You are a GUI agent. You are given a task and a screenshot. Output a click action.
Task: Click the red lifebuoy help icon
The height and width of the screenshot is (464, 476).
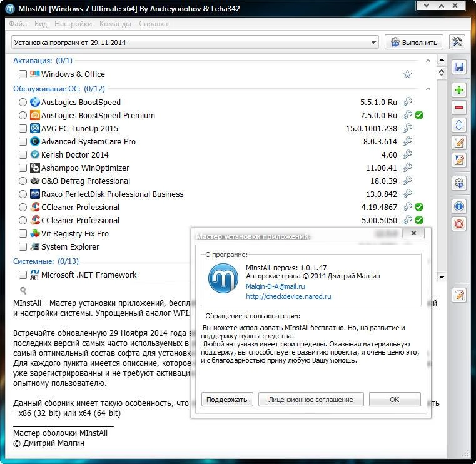click(459, 224)
